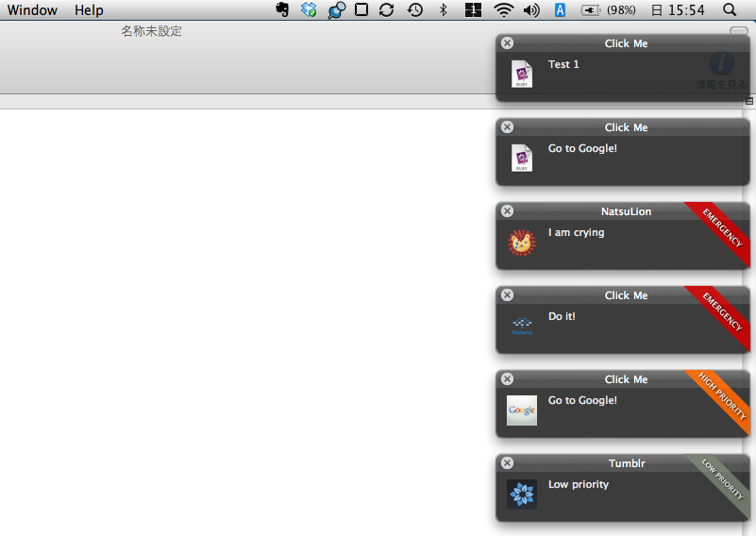Dismiss the NatsuLion notification

(x=507, y=210)
